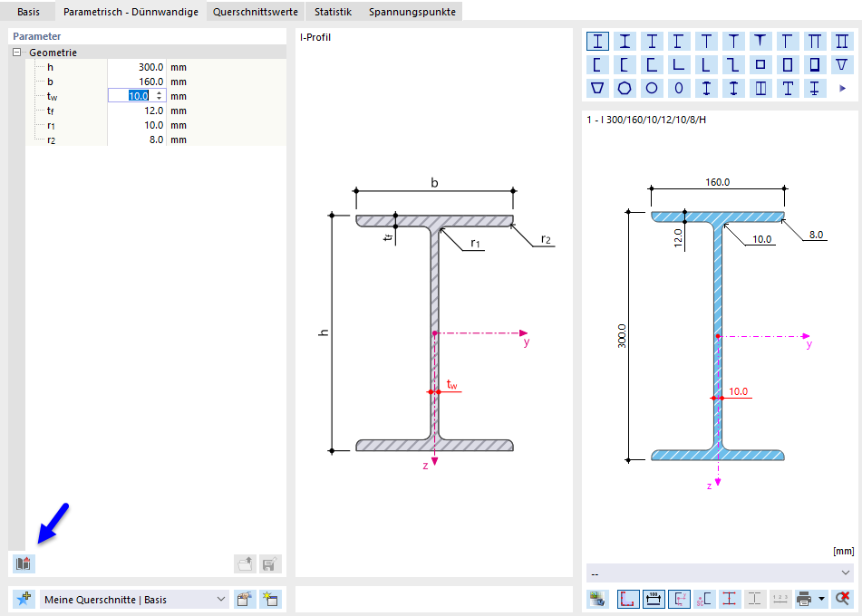Viewport: 862px width, 616px height.
Task: Open the Spannungspunkte tab
Action: pyautogui.click(x=412, y=12)
